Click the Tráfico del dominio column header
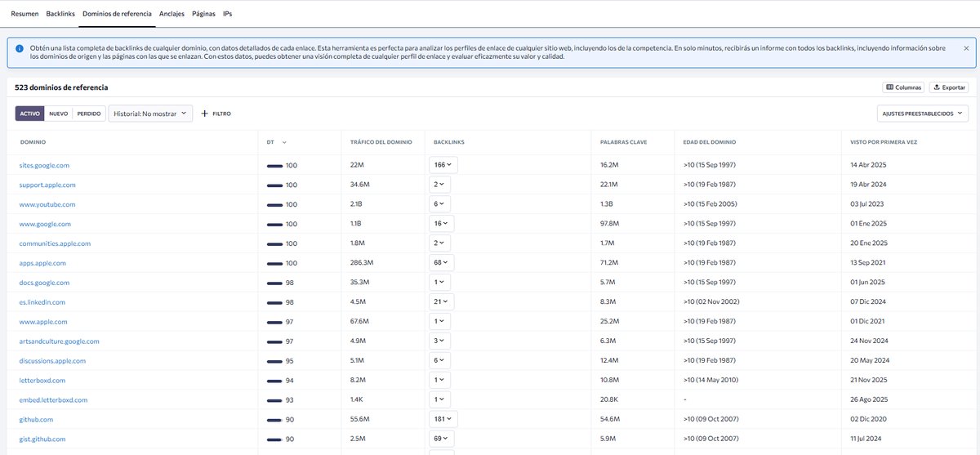The width and height of the screenshot is (980, 455). pos(381,142)
